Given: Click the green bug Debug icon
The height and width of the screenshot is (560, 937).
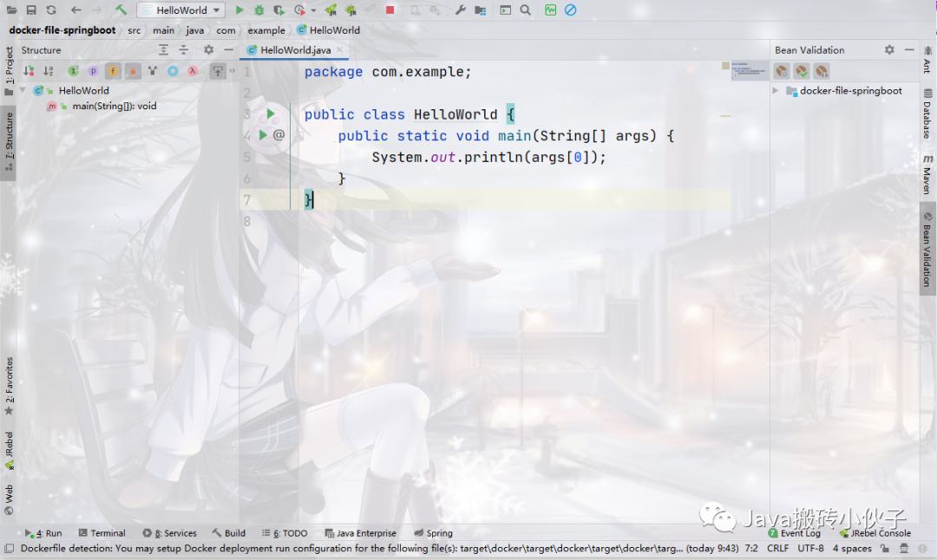Looking at the screenshot, I should (x=259, y=10).
